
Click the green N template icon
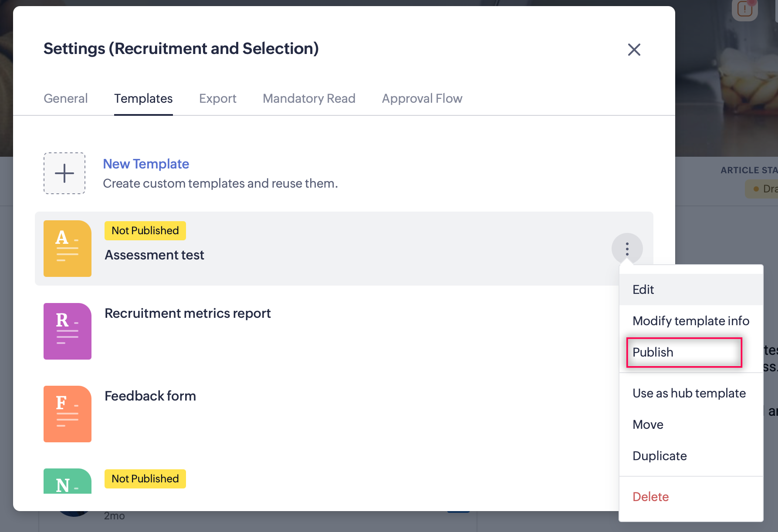(x=68, y=481)
